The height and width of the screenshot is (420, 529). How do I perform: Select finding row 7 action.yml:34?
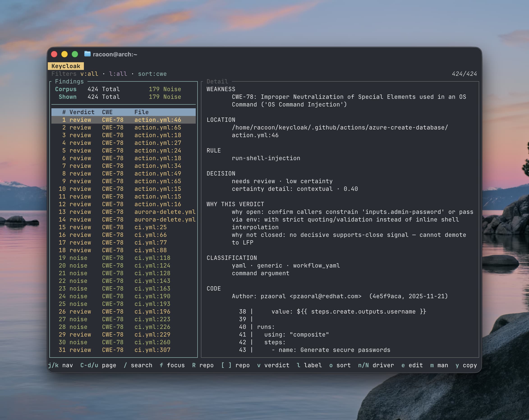pyautogui.click(x=123, y=166)
